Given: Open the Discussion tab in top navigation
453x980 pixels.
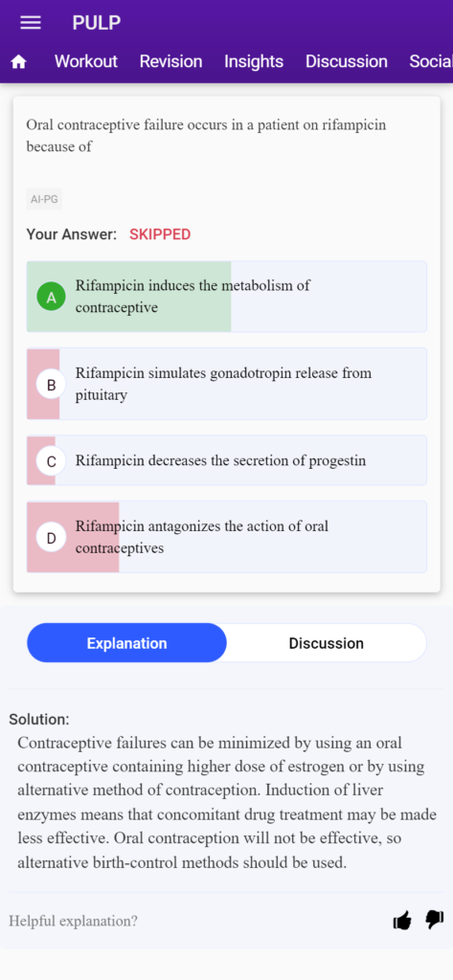Looking at the screenshot, I should click(347, 61).
